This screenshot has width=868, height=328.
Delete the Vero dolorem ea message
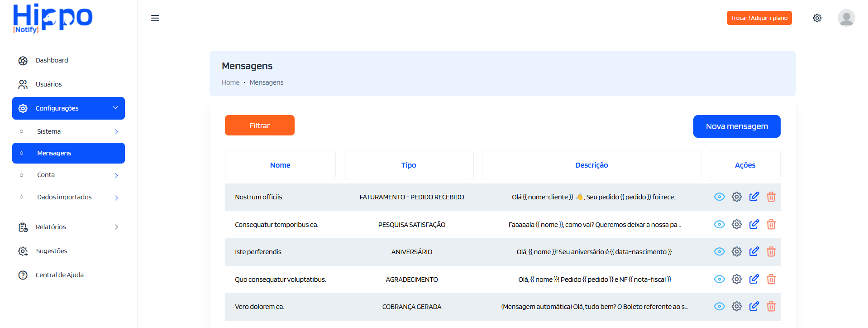771,307
